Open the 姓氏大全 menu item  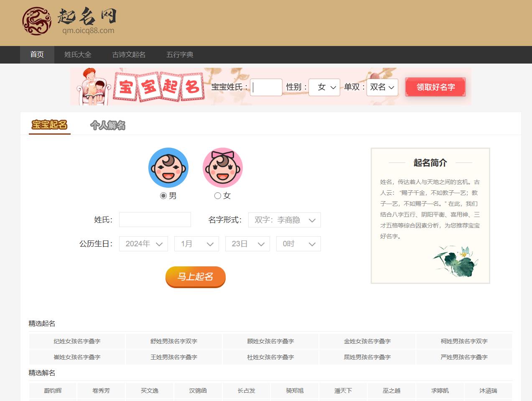coord(78,54)
